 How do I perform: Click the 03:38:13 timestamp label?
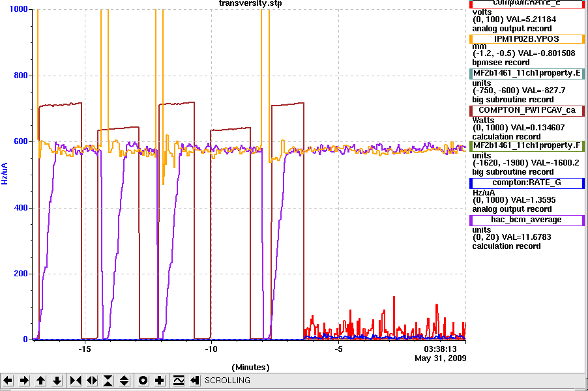pos(440,349)
